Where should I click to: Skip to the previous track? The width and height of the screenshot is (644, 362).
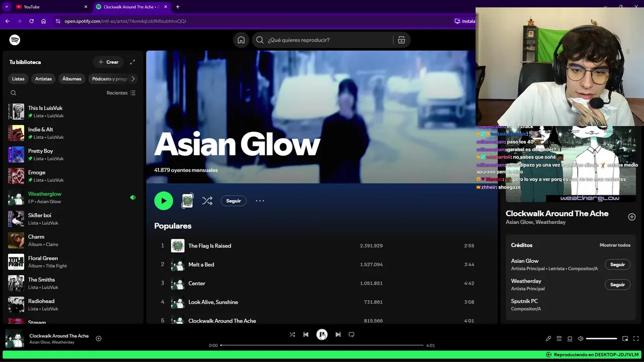(306, 334)
